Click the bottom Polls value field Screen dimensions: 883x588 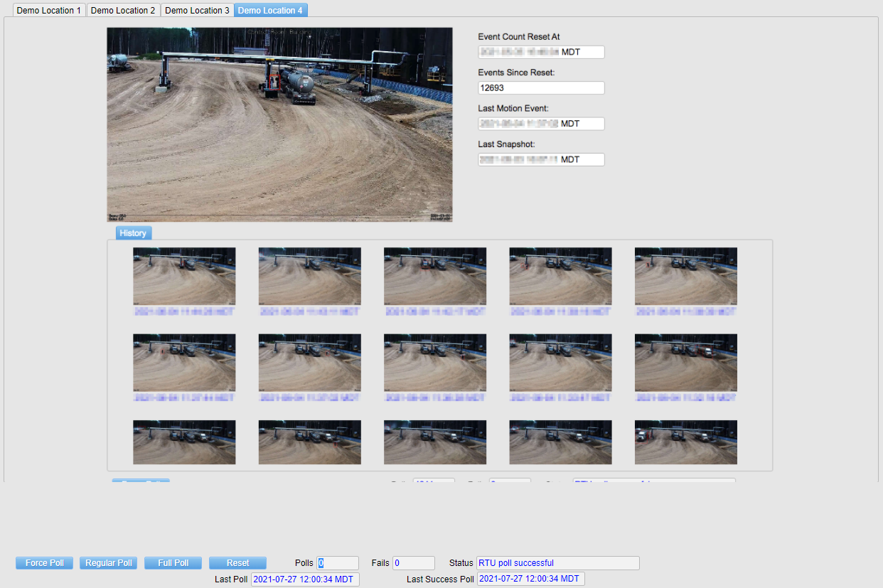click(338, 563)
